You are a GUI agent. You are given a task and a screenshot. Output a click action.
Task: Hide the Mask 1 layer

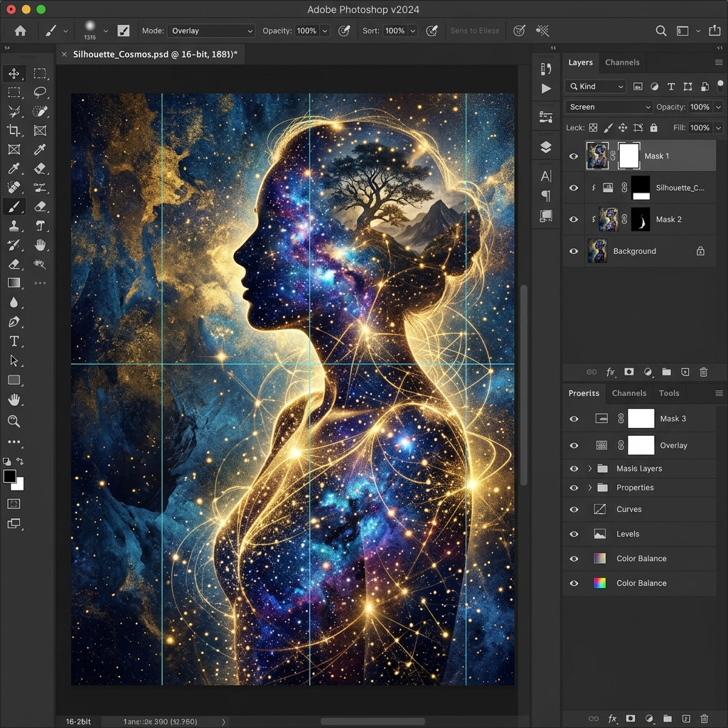click(x=574, y=156)
